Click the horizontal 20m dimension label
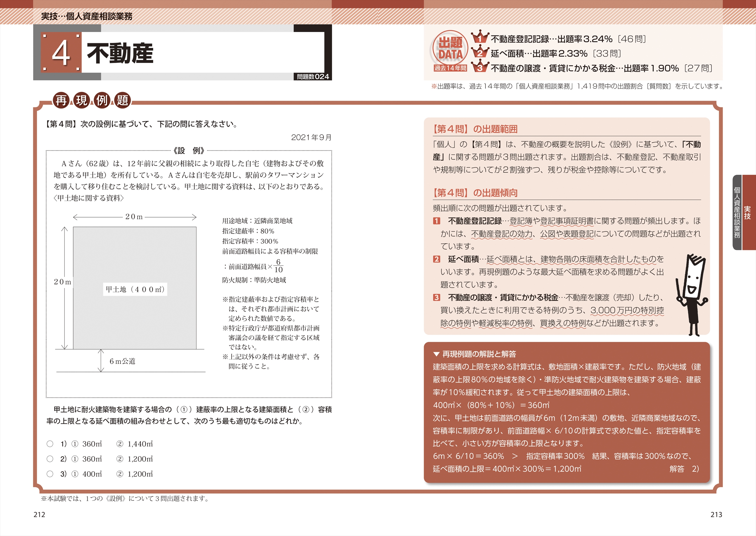The height and width of the screenshot is (536, 756). (x=134, y=216)
